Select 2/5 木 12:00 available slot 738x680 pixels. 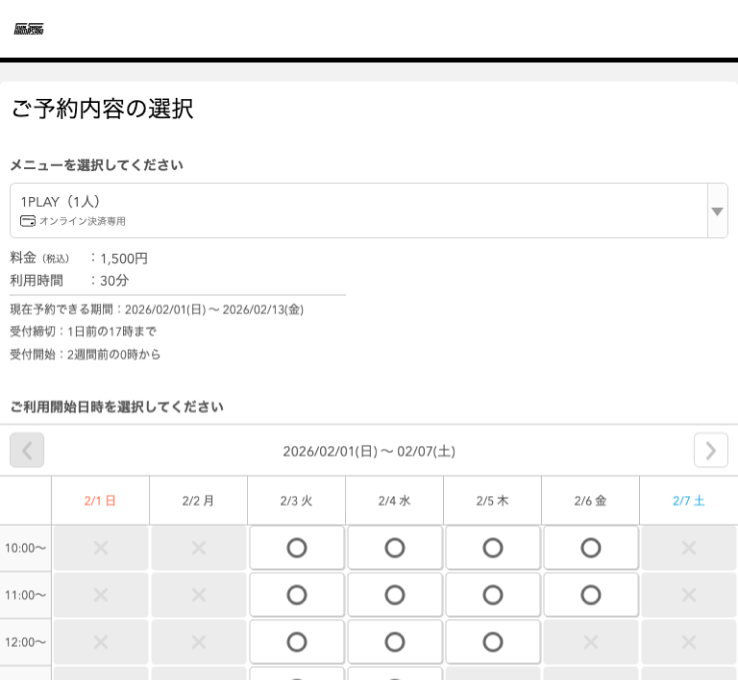(493, 642)
